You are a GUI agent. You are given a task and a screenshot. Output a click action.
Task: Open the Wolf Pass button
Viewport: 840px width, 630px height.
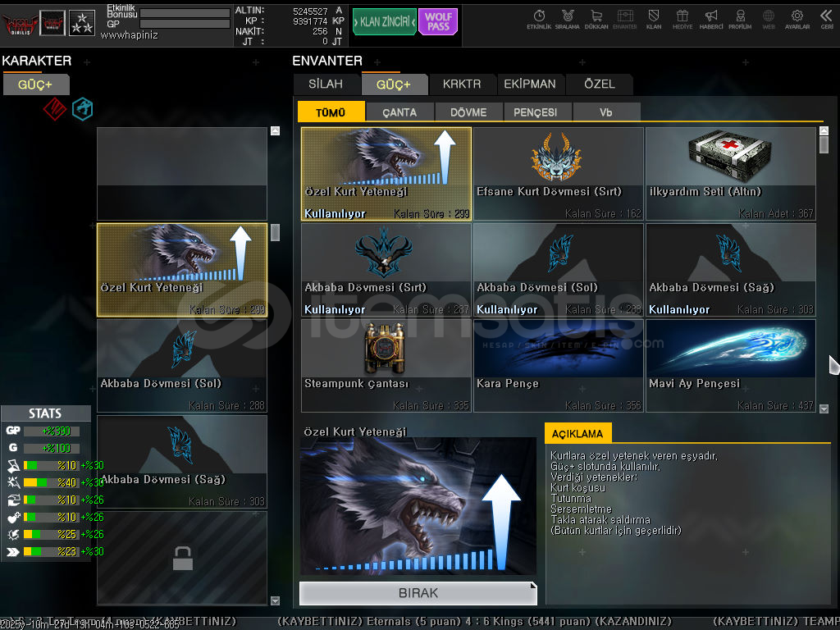[x=438, y=21]
